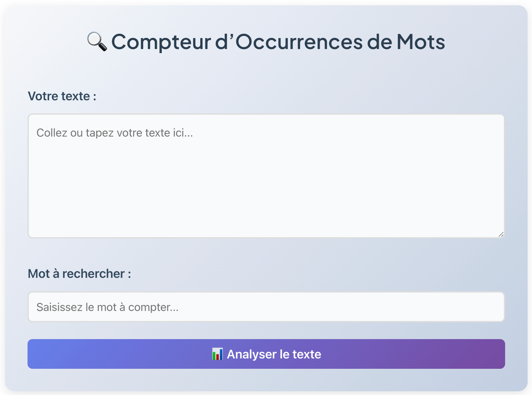532x395 pixels.
Task: Click the purple gradient button at the bottom
Action: [266, 354]
